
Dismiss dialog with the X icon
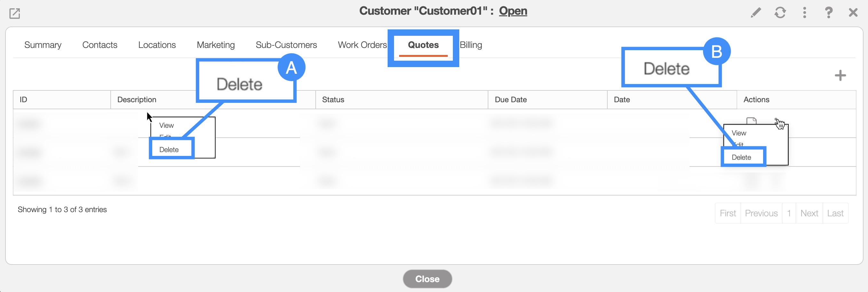[853, 13]
